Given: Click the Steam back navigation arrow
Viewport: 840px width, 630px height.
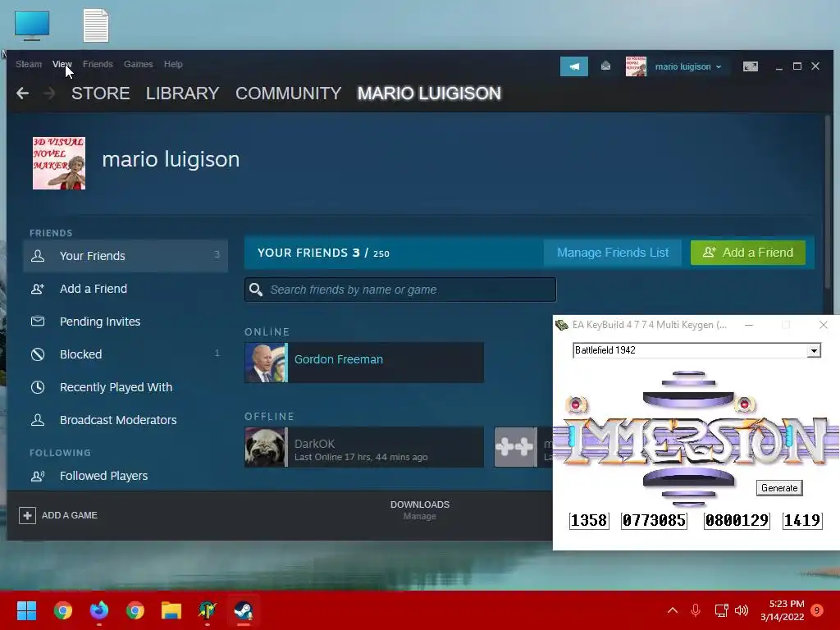Looking at the screenshot, I should [x=22, y=94].
